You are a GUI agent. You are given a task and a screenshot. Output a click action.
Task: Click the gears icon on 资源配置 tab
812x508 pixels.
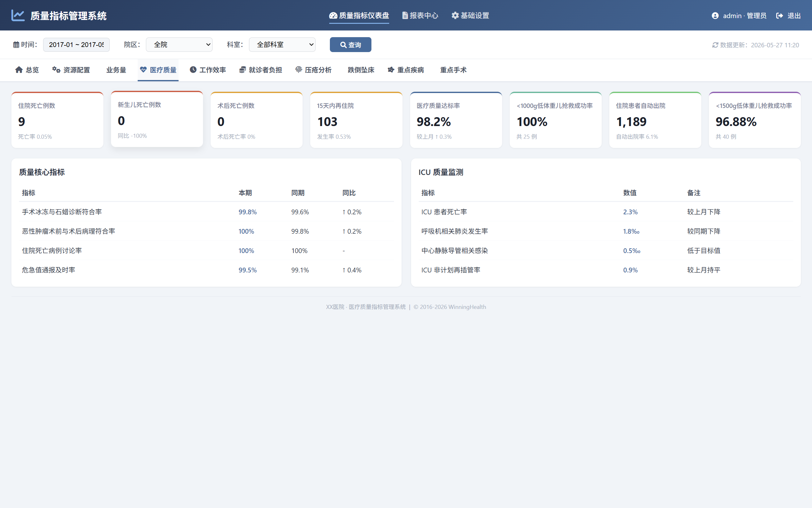tap(56, 70)
